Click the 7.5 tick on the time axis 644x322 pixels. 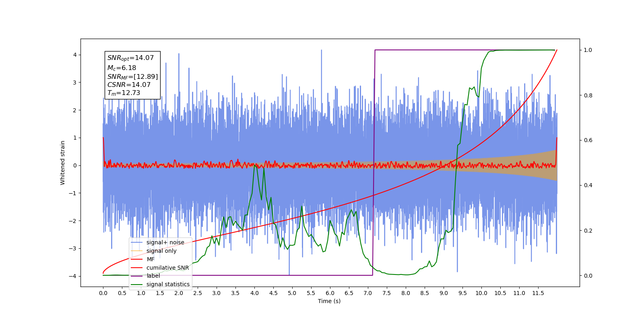click(x=387, y=293)
